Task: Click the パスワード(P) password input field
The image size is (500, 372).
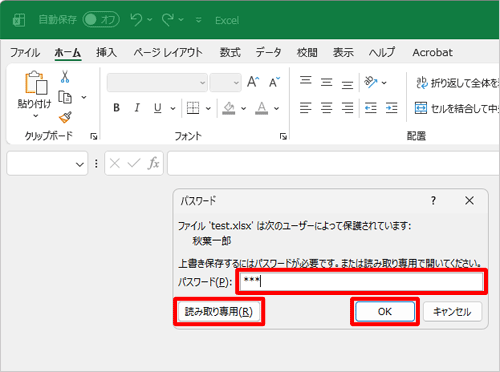Action: click(361, 282)
